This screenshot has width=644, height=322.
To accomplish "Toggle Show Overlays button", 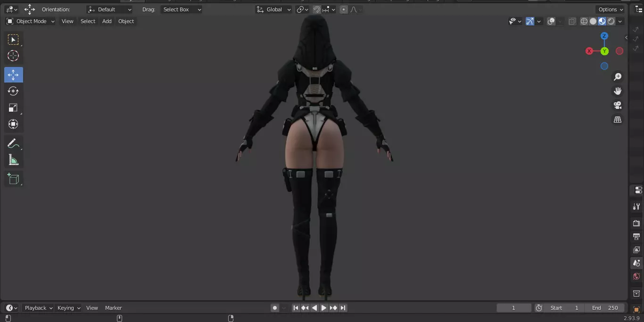I will 551,21.
